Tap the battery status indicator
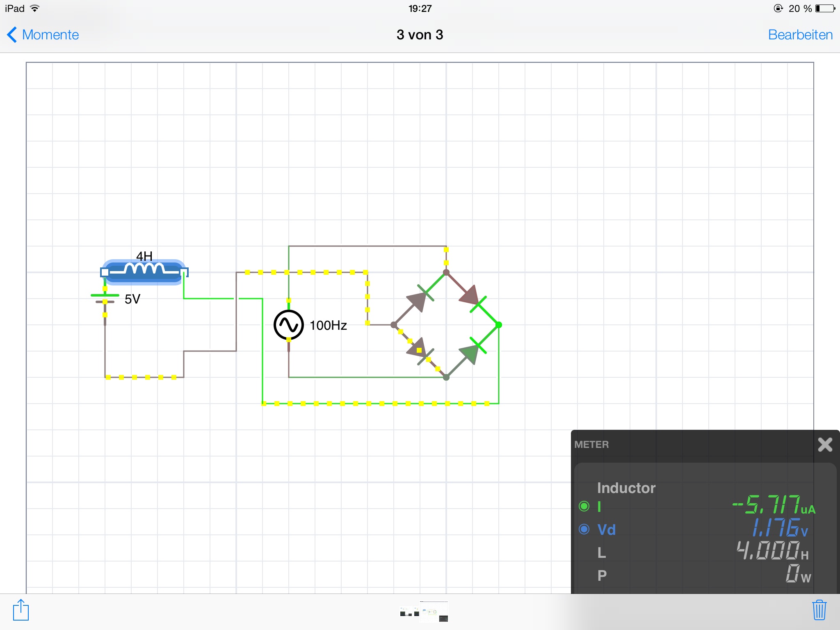This screenshot has width=840, height=630. click(825, 9)
